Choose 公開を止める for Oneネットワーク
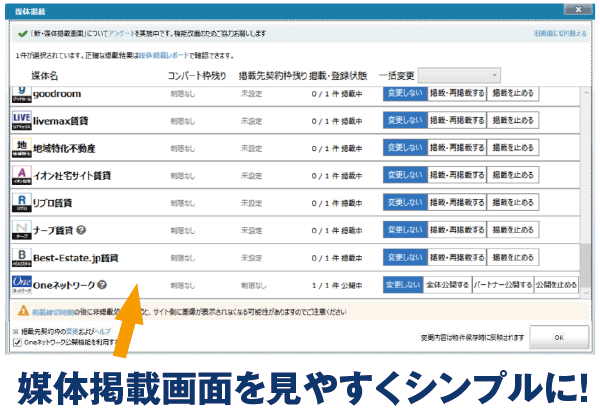 click(556, 285)
